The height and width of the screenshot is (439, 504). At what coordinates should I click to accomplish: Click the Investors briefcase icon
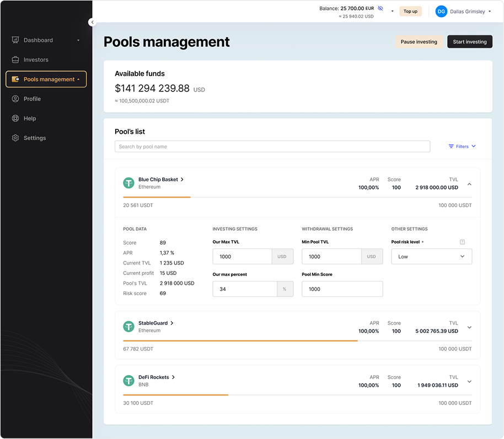(x=15, y=59)
